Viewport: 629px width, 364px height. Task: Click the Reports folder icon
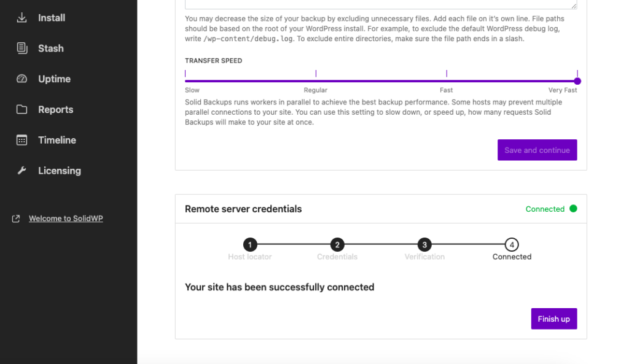[x=22, y=110]
